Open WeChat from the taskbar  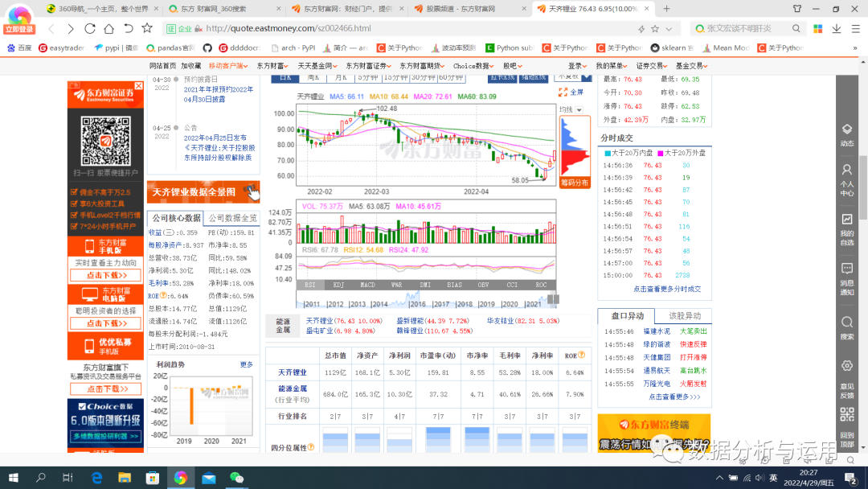(x=236, y=478)
